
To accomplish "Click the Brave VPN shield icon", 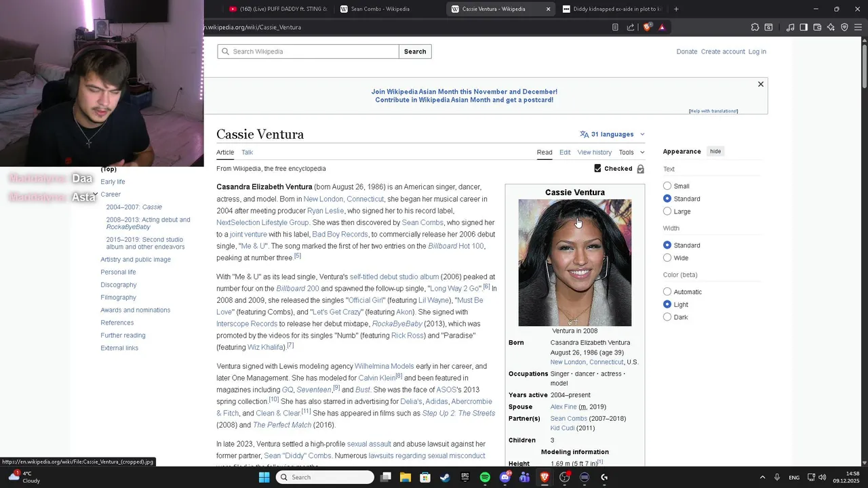I will point(844,27).
